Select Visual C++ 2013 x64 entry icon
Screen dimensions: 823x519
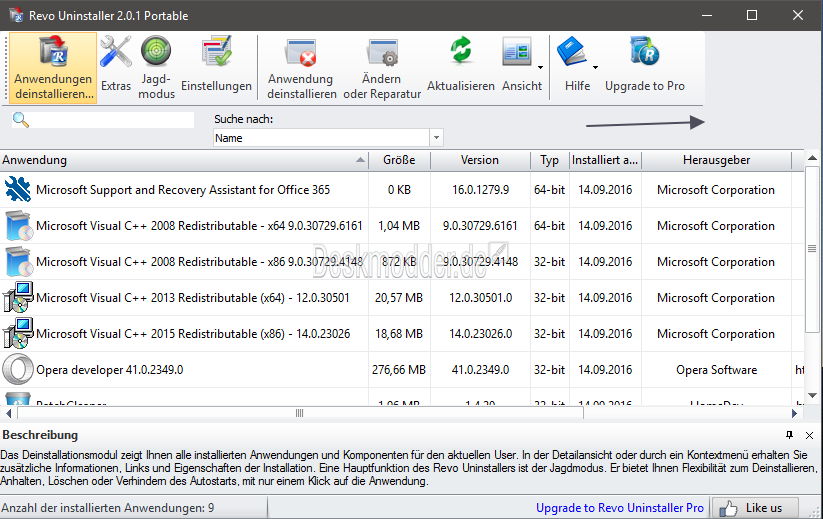tap(18, 298)
